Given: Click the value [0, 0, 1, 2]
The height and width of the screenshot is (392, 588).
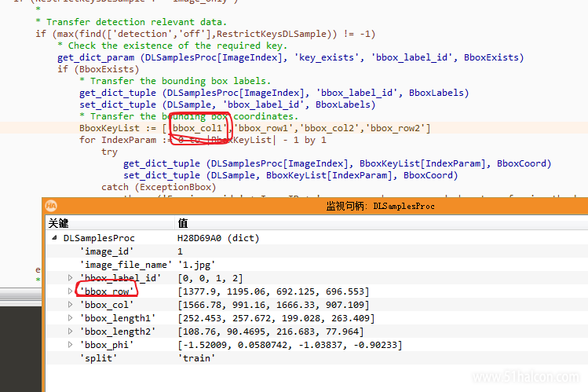Looking at the screenshot, I should click(x=210, y=278).
